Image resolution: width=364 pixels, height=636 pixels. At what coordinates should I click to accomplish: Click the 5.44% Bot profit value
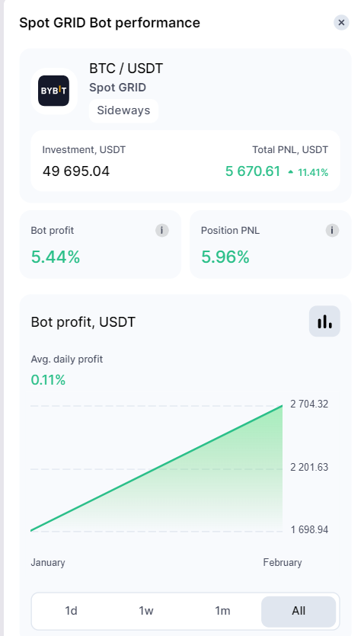pos(56,257)
